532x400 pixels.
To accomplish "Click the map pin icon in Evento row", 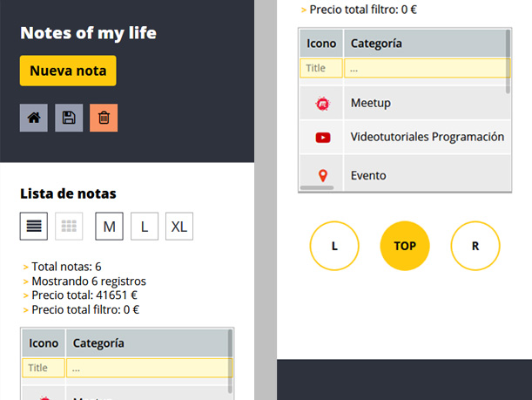I will click(323, 175).
